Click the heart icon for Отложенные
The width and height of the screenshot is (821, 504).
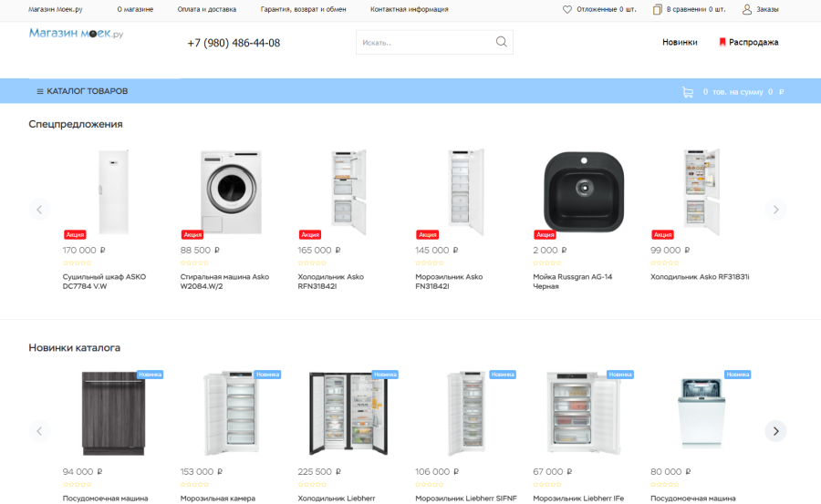[x=567, y=9]
